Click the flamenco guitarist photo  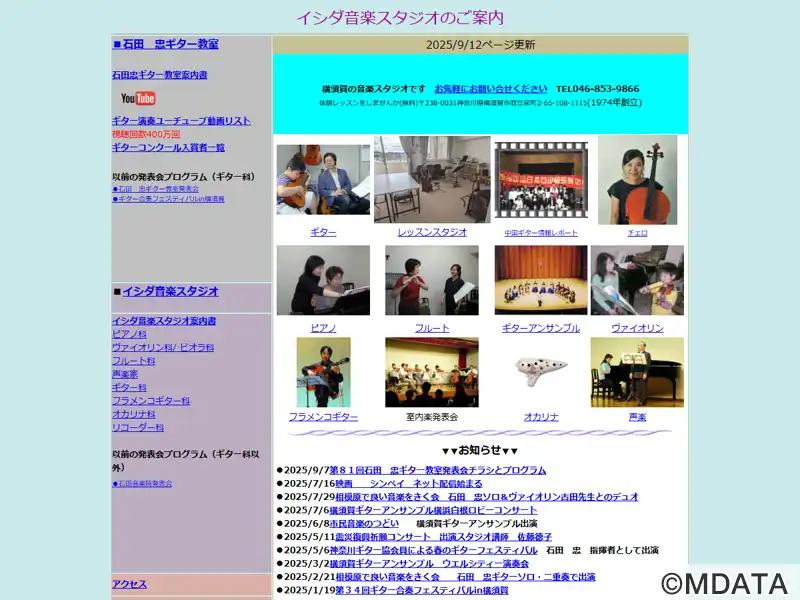click(323, 372)
